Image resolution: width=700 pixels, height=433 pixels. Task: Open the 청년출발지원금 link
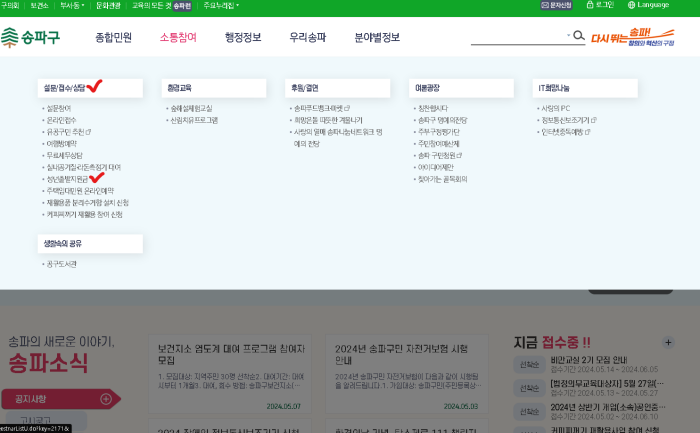tap(67, 179)
